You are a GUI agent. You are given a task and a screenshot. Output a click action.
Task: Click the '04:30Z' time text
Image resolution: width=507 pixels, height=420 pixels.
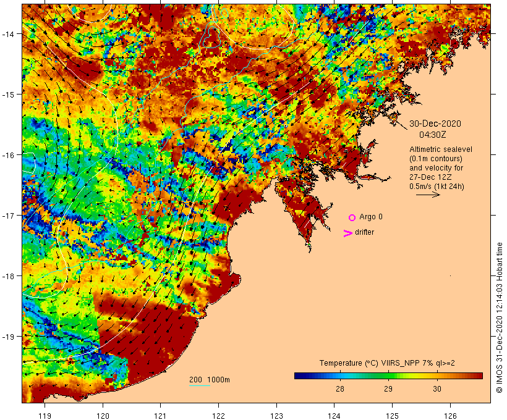coord(432,135)
